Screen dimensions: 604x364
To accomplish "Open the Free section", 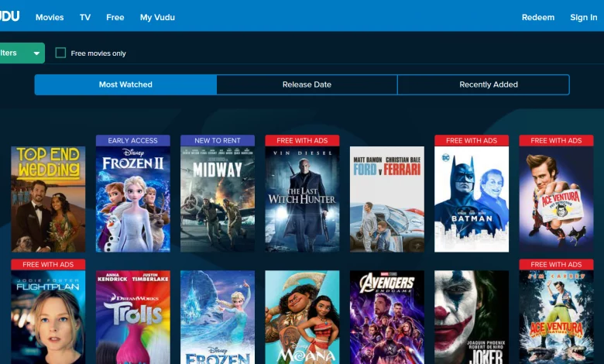I will point(115,17).
